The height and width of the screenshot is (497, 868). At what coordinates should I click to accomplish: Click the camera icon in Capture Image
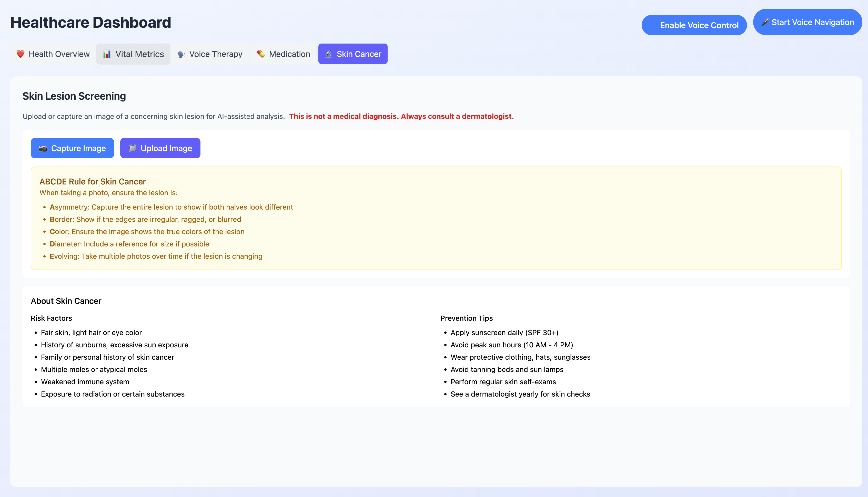click(x=43, y=149)
